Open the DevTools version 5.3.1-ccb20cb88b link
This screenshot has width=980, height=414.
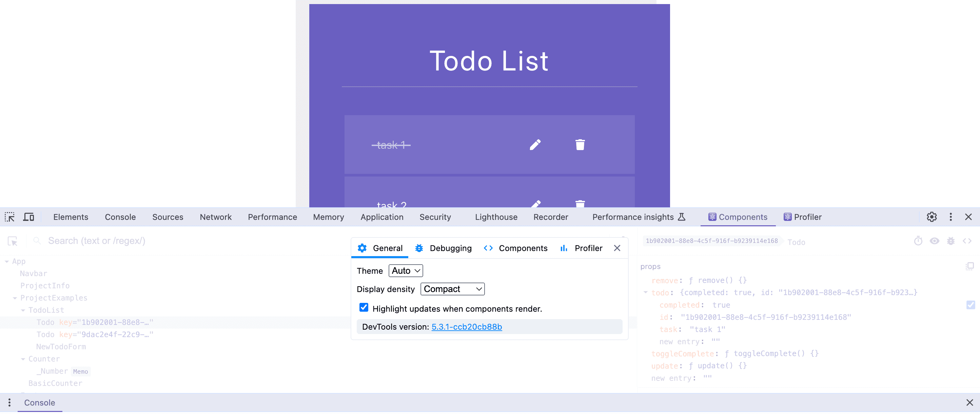[x=467, y=327]
